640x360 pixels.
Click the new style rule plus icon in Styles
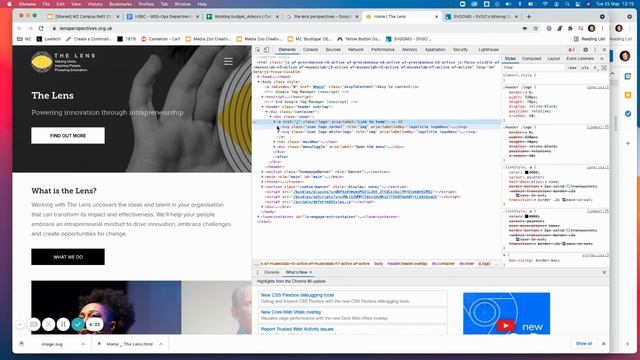[595, 68]
